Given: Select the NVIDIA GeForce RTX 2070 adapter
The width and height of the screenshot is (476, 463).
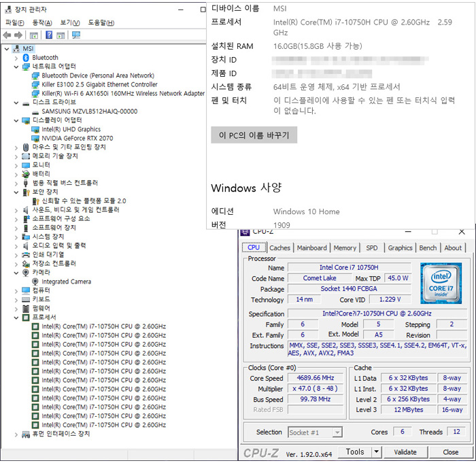Looking at the screenshot, I should [77, 138].
